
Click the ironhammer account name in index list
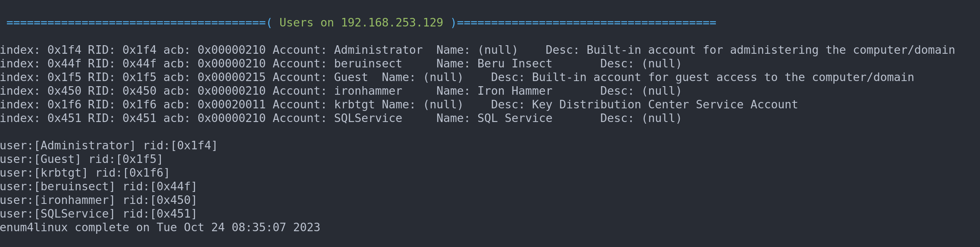[x=368, y=91]
